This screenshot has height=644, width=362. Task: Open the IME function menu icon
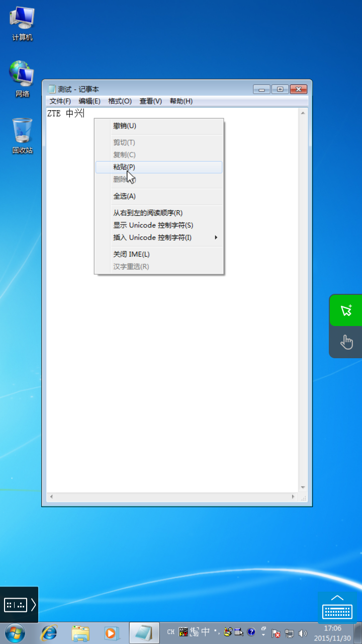tap(239, 632)
